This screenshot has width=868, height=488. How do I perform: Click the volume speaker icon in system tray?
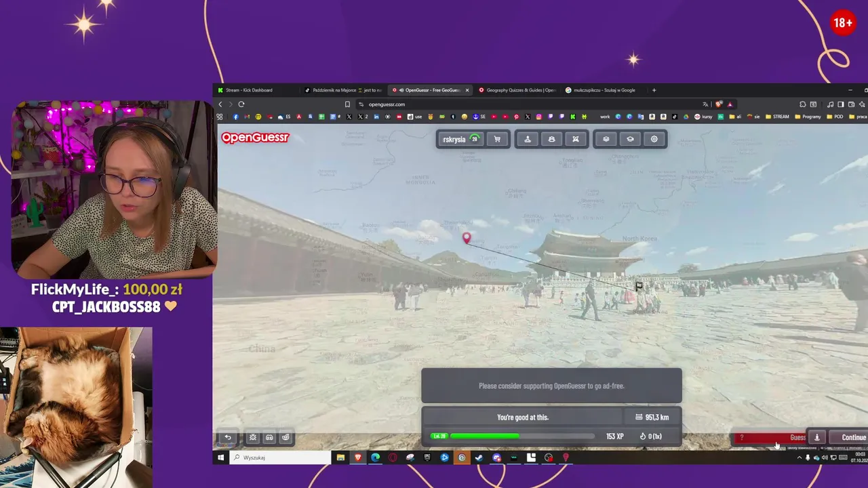point(825,457)
